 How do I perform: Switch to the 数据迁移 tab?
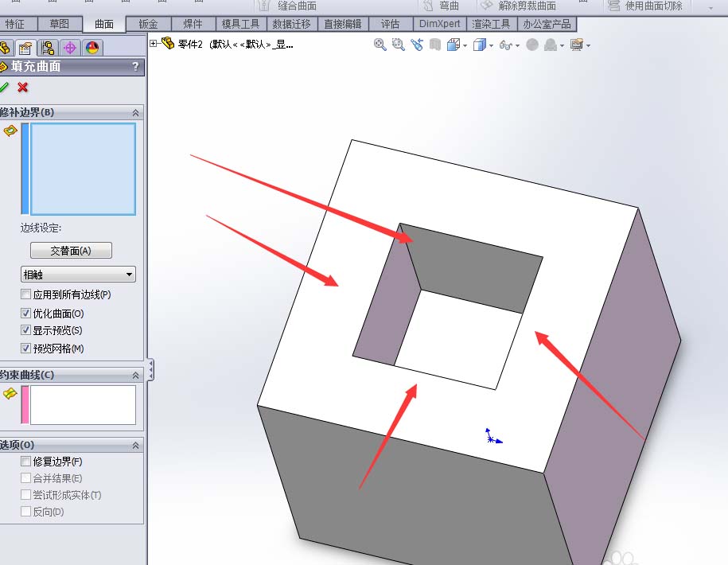point(291,24)
